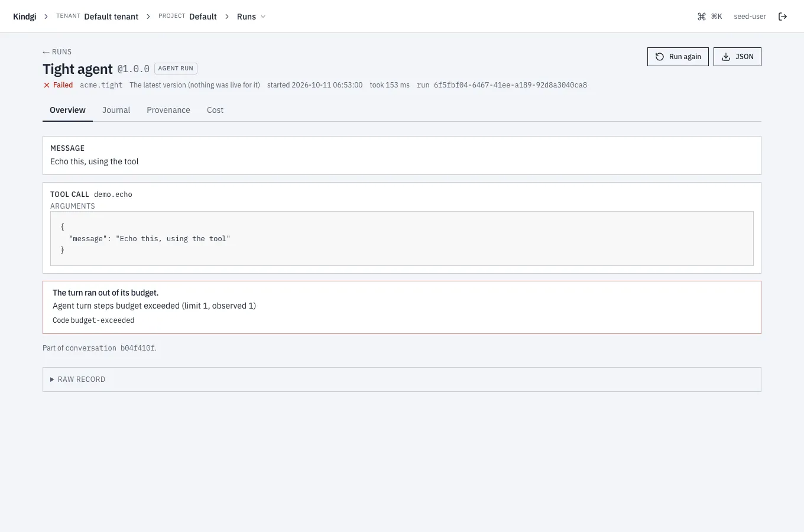
Task: Open the Cost tab
Action: coord(215,110)
